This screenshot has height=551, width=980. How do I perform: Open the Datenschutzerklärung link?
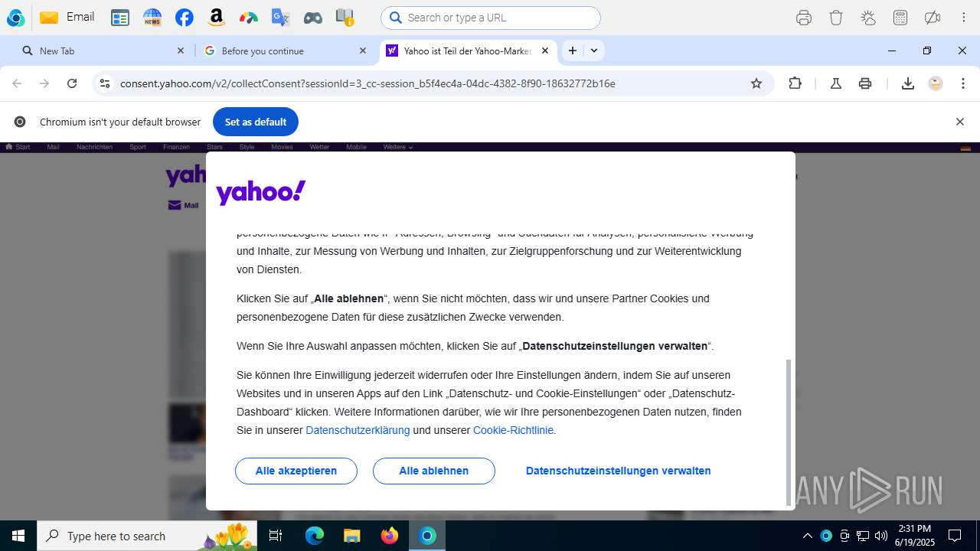coord(358,430)
